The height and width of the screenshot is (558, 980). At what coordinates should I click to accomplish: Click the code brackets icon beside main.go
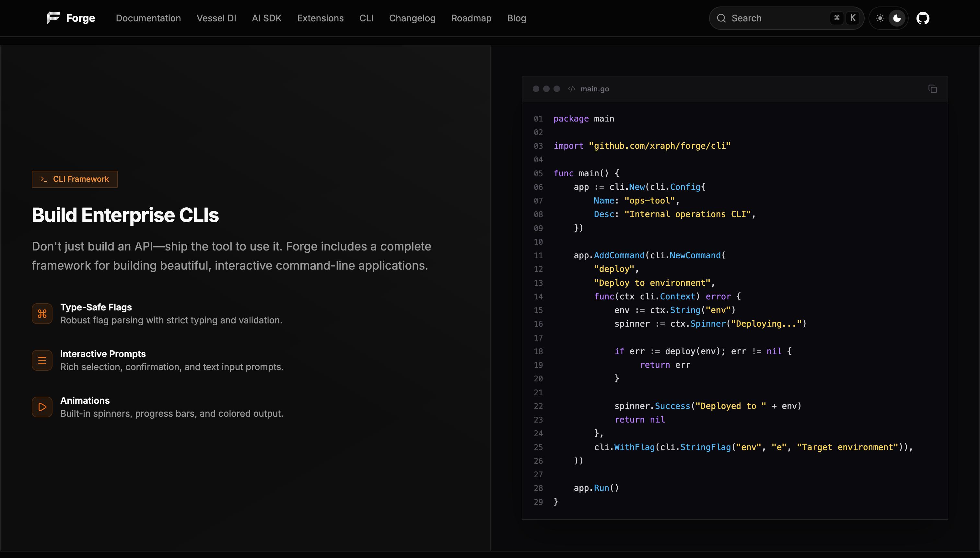[x=571, y=88]
